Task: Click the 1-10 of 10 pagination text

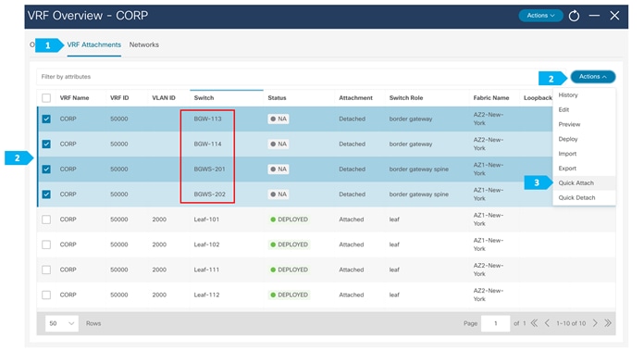Action: [x=571, y=323]
